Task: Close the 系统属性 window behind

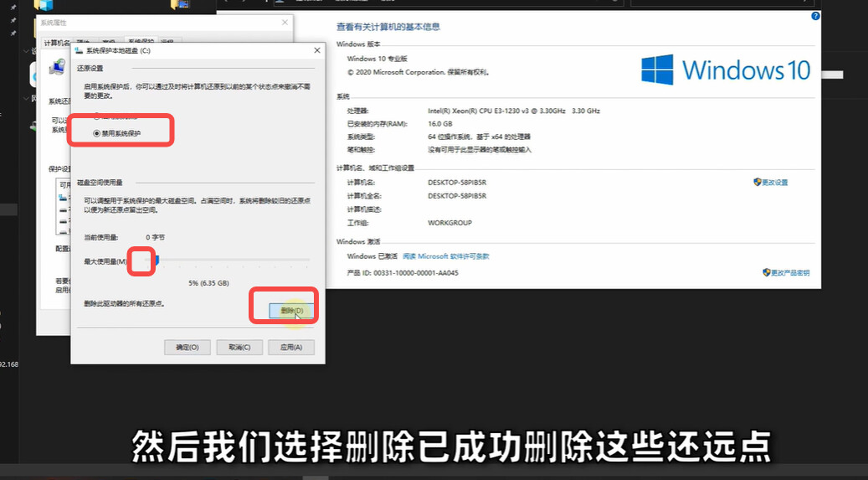Action: pyautogui.click(x=285, y=22)
